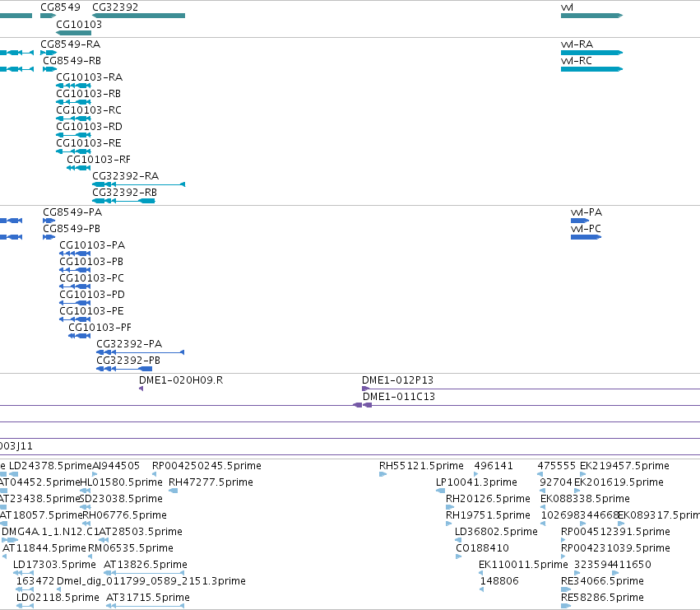Viewport: 700px width, 610px height.
Task: Select transcript CG8549-RB
Action: pyautogui.click(x=72, y=61)
